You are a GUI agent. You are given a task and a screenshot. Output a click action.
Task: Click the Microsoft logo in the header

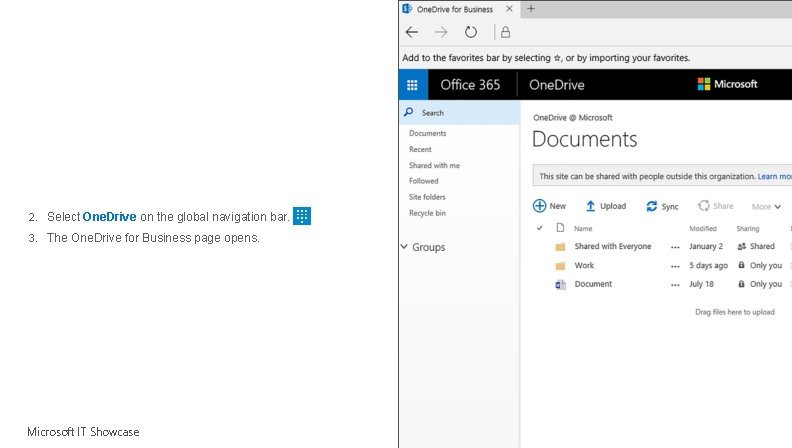pos(727,84)
